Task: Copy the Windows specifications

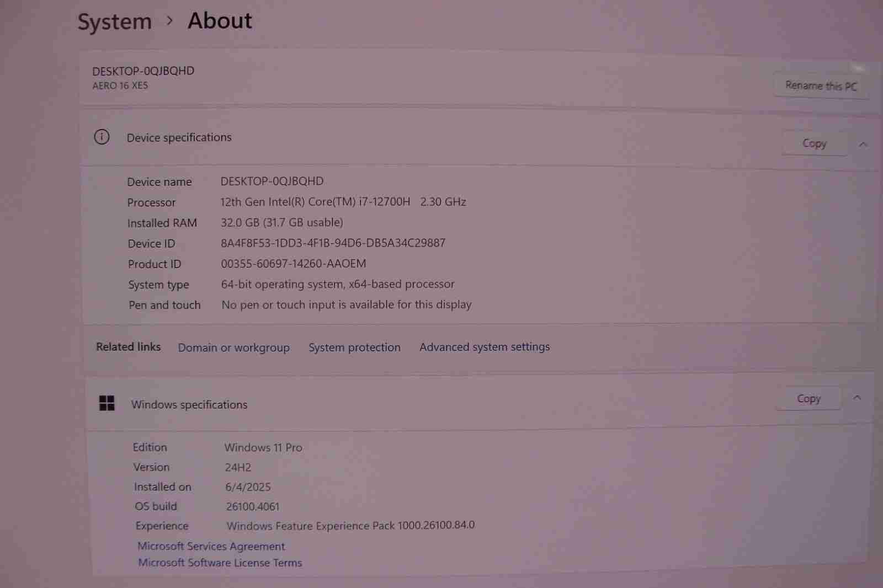Action: [x=808, y=398]
